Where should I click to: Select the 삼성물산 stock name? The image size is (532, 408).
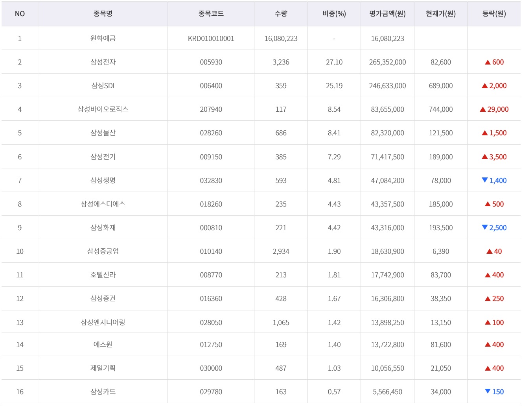(x=103, y=133)
